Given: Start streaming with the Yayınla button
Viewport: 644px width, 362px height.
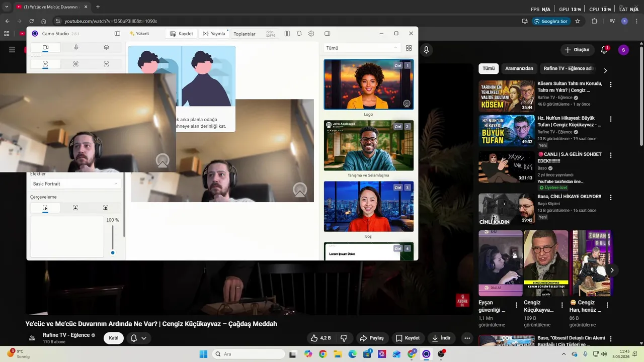Looking at the screenshot, I should [214, 34].
